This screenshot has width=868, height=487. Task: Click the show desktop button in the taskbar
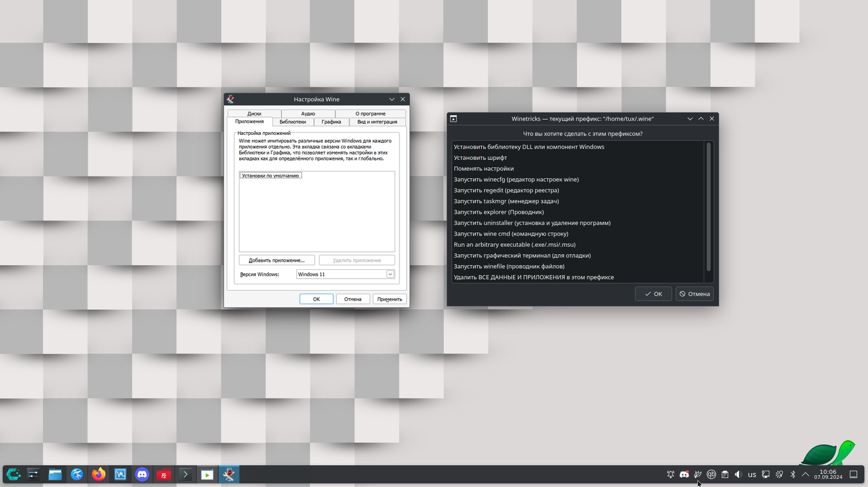point(853,474)
